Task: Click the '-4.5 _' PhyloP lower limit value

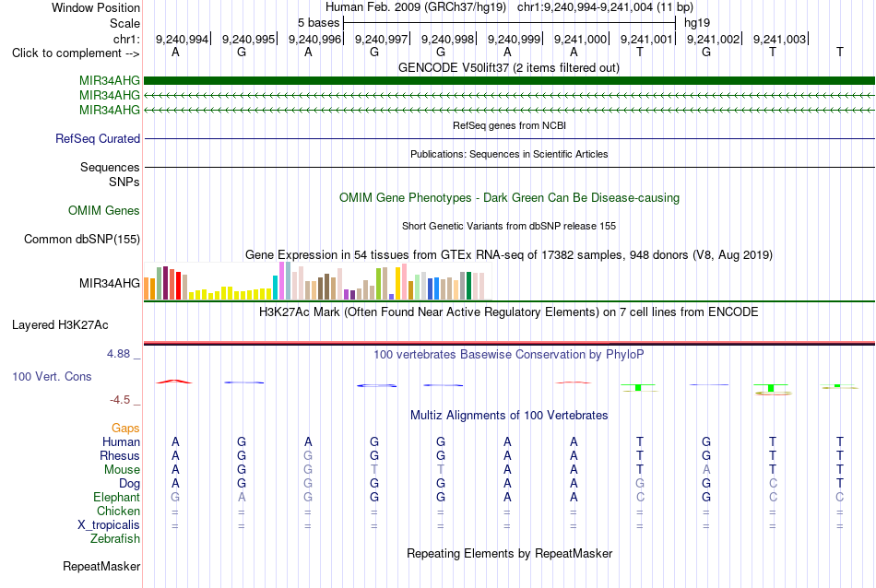Action: coord(125,400)
